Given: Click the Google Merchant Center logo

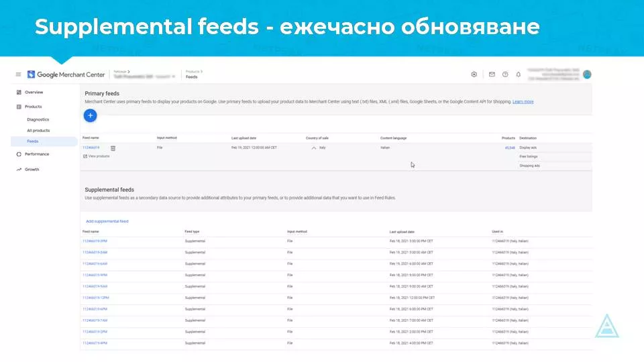Looking at the screenshot, I should pyautogui.click(x=66, y=74).
